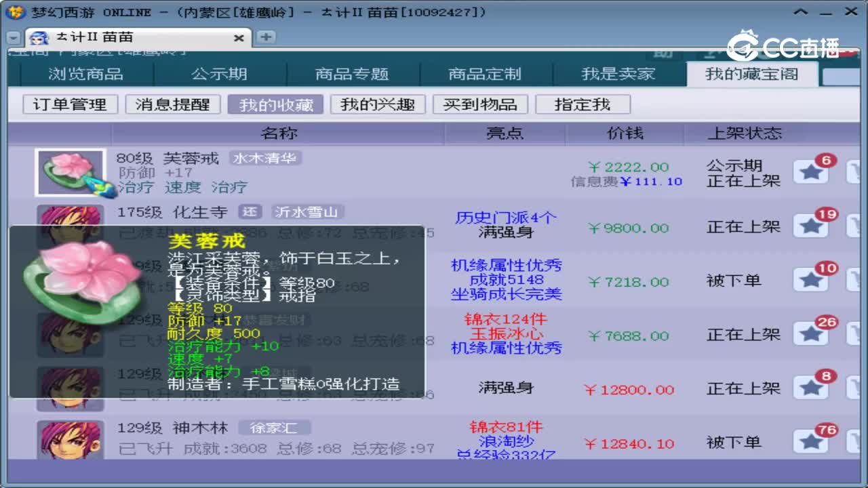Toggle the star showing 76 on the last row
Screen dimensions: 868x488
(811, 441)
